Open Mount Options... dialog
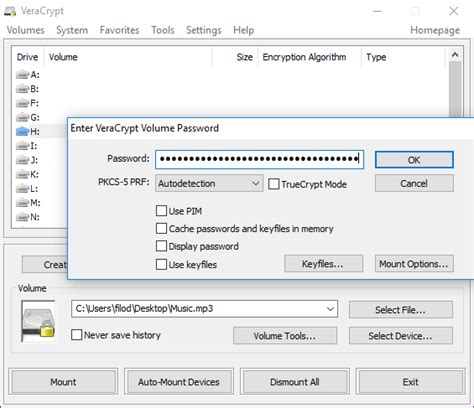The height and width of the screenshot is (408, 474). [414, 264]
